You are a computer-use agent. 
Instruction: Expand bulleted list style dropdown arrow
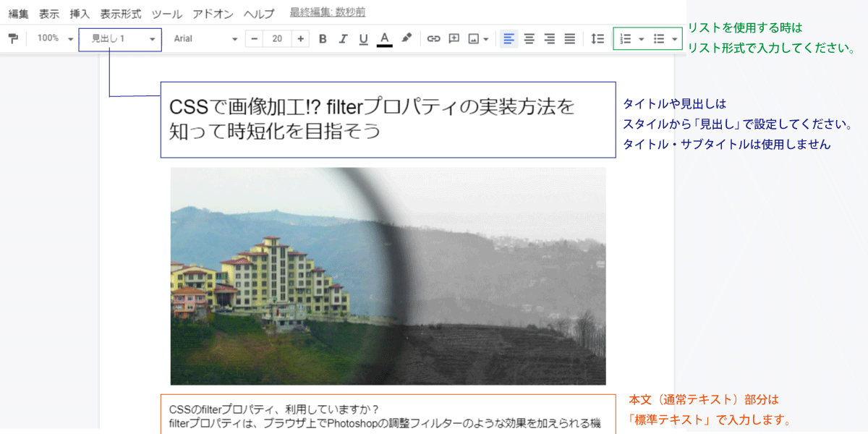674,40
